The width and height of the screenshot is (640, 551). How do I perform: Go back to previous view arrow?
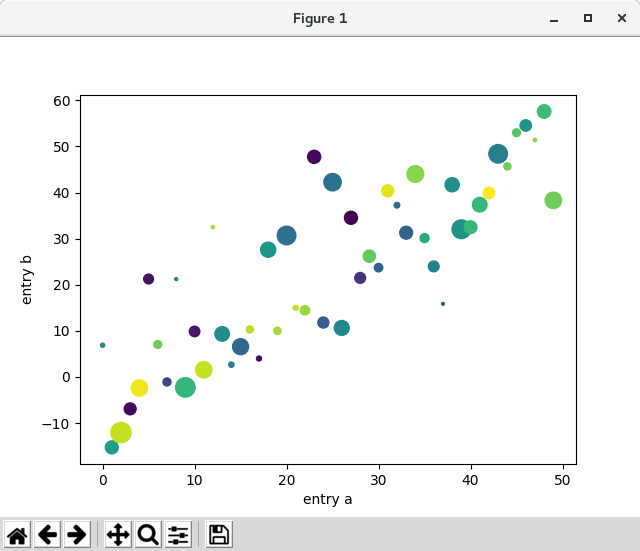[x=47, y=535]
